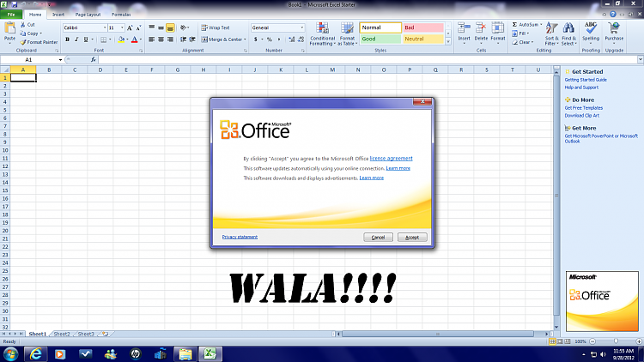Image resolution: width=644 pixels, height=362 pixels.
Task: Switch to the Formulas tab
Action: (121, 15)
